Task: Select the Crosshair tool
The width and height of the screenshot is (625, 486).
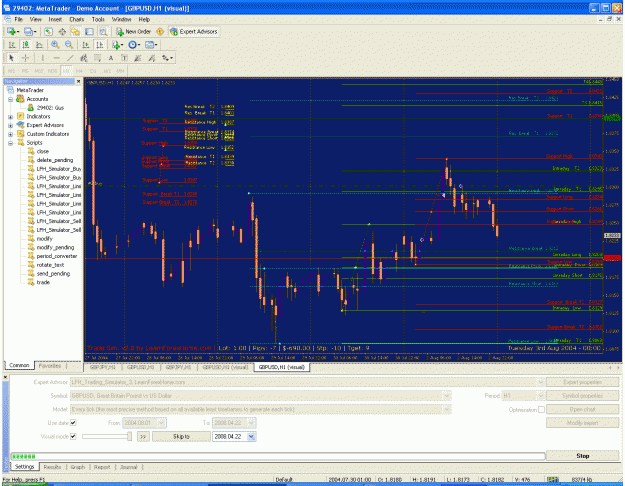Action: (x=26, y=58)
